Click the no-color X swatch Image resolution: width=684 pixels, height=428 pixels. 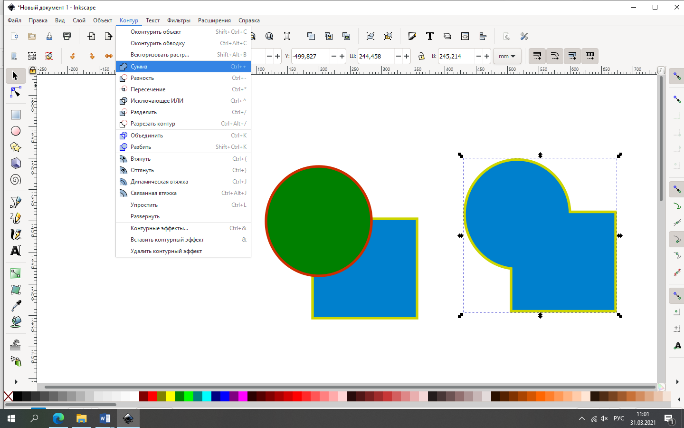(8, 396)
